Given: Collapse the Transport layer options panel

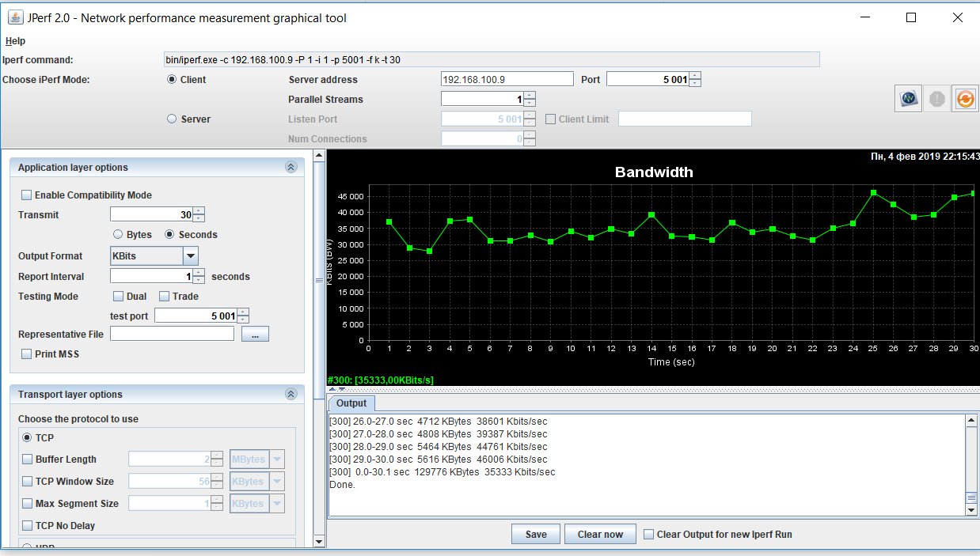Looking at the screenshot, I should tap(291, 395).
